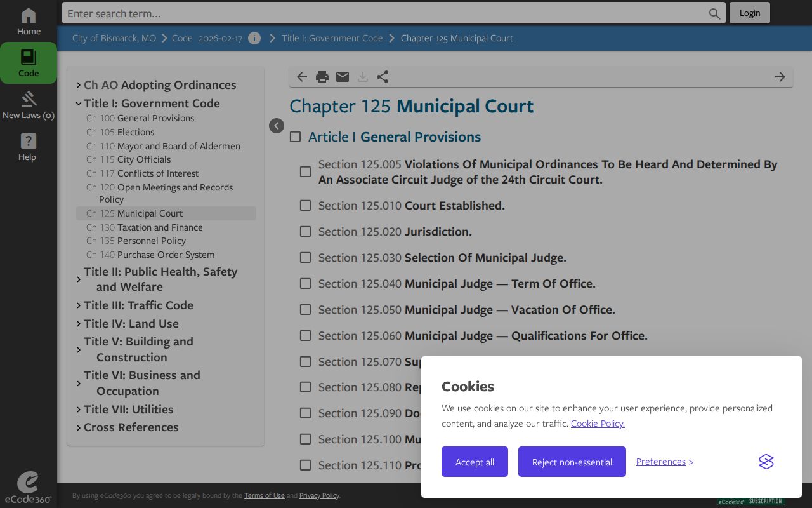This screenshot has width=812, height=508.
Task: Expand Title II: Public Health, Safety and Welfare
Action: (x=79, y=279)
